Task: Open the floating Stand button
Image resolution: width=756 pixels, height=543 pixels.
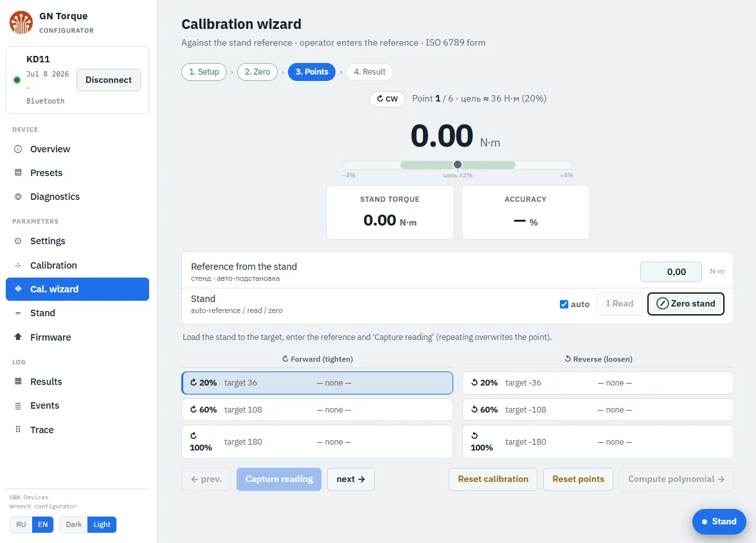Action: (x=719, y=521)
